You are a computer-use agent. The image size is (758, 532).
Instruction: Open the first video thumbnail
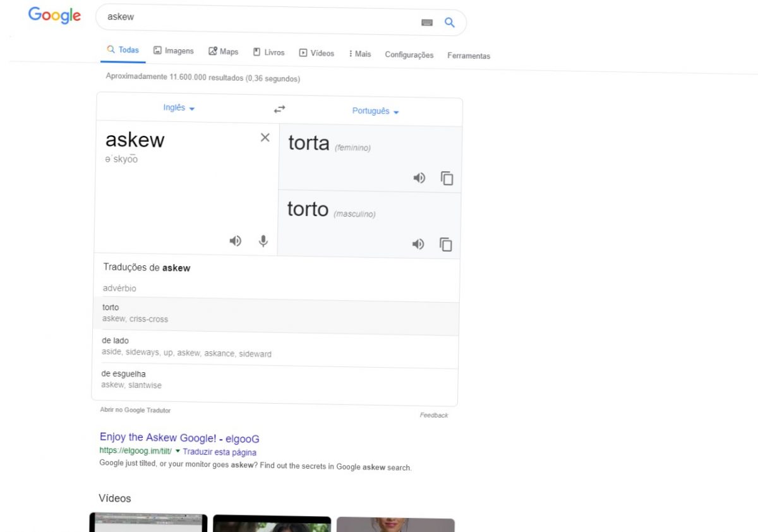point(148,522)
